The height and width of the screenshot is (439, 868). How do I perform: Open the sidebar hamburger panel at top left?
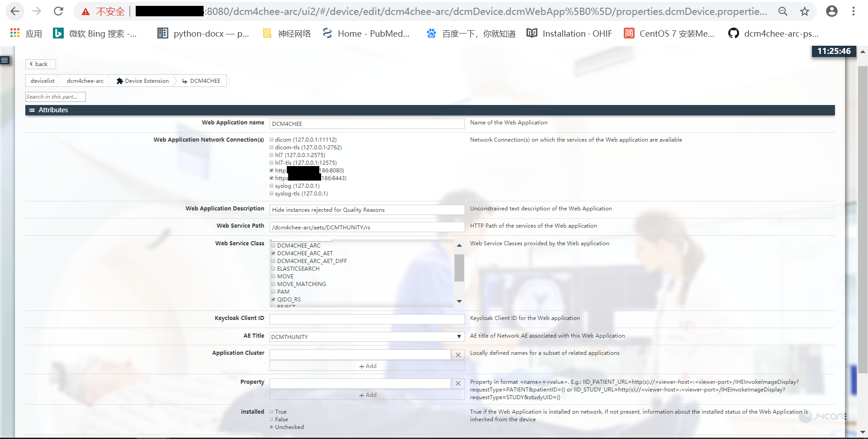point(5,60)
